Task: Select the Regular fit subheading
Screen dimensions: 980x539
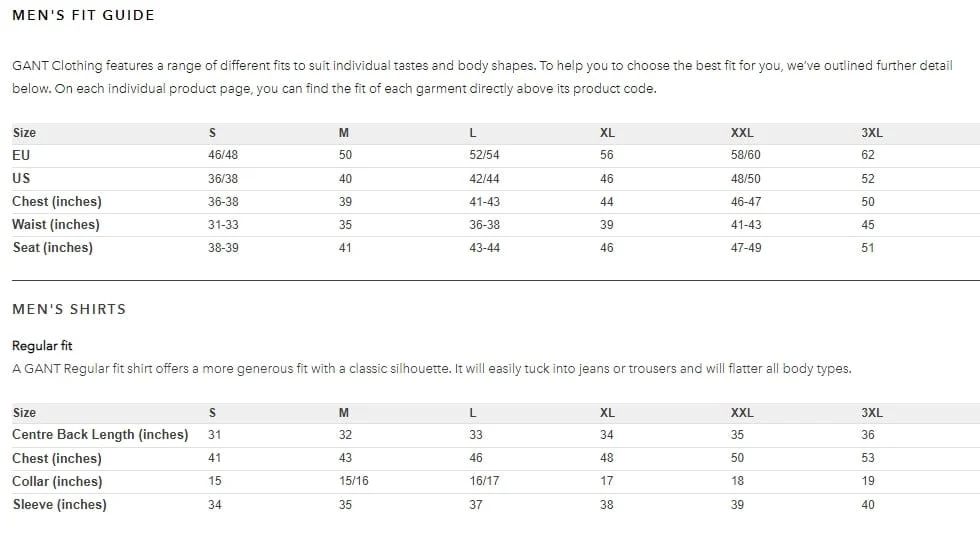Action: [x=42, y=346]
